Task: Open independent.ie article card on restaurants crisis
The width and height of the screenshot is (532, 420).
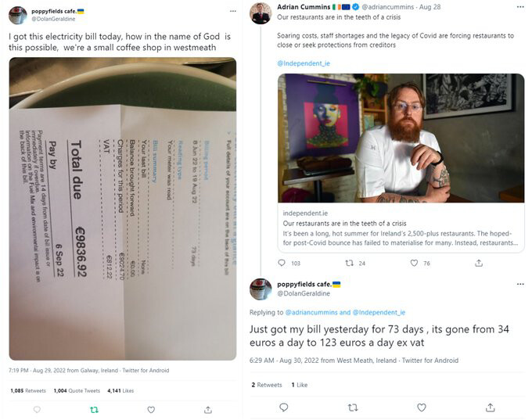Action: tap(401, 163)
